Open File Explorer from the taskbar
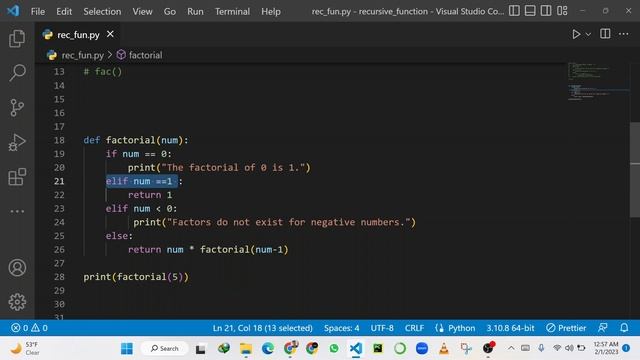Viewport: 640px width, 360px height. point(246,349)
